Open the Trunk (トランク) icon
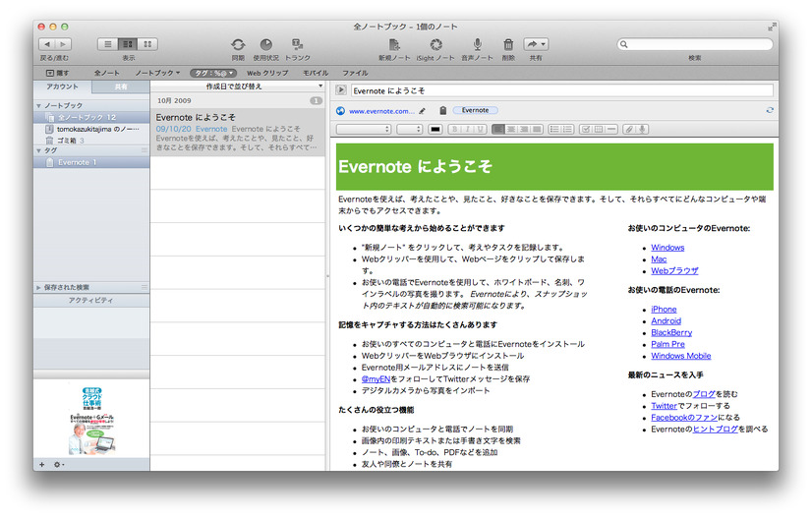812x517 pixels. [297, 44]
